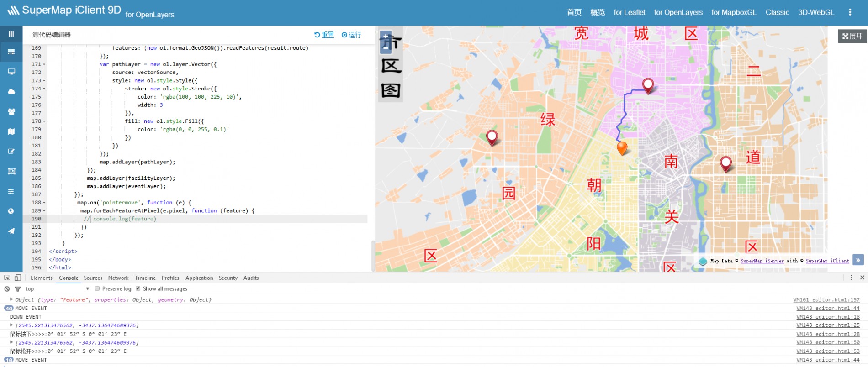868x367 pixels.
Task: Open the Classic menu item
Action: click(778, 12)
